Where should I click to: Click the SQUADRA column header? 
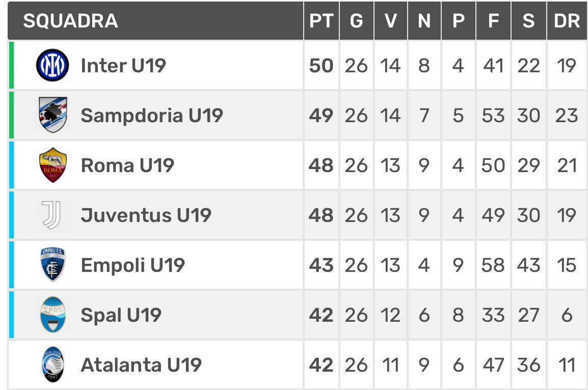pyautogui.click(x=70, y=20)
